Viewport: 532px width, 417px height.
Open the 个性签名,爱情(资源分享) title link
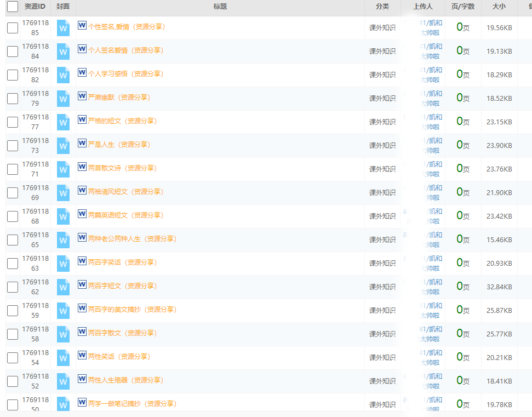[127, 27]
